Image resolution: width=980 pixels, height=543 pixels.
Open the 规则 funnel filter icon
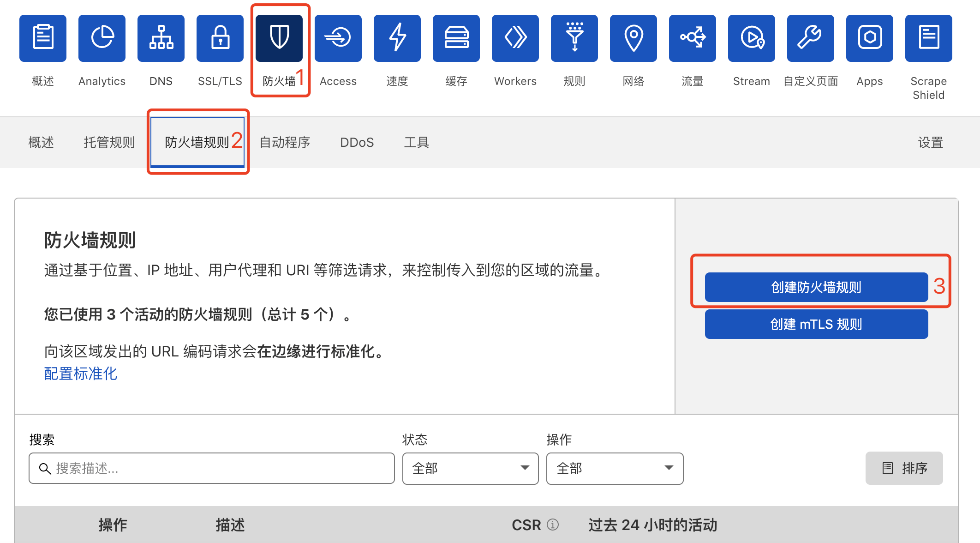point(574,38)
